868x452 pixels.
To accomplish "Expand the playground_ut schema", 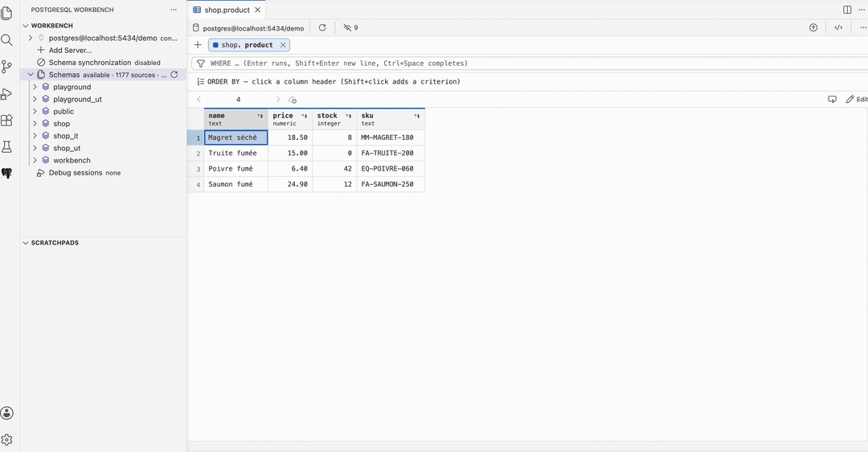I will pos(35,99).
